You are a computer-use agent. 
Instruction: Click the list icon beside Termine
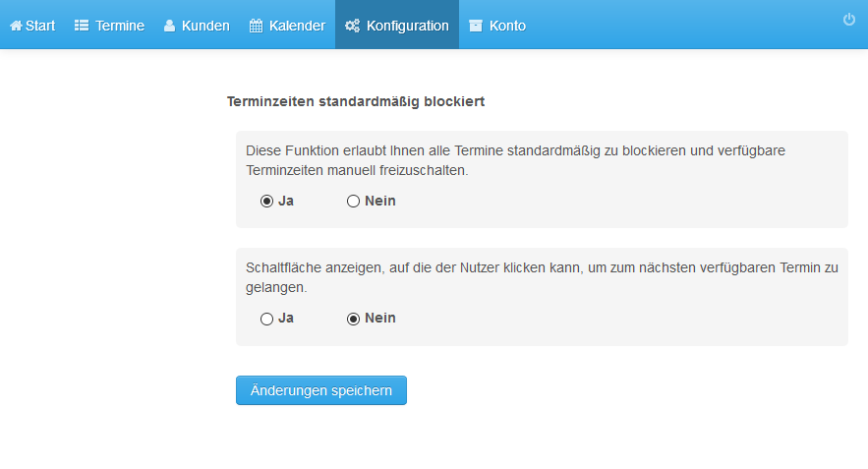pyautogui.click(x=82, y=26)
